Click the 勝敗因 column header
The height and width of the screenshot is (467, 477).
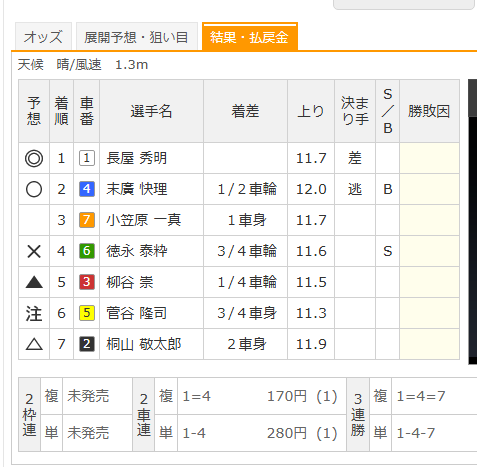point(429,111)
